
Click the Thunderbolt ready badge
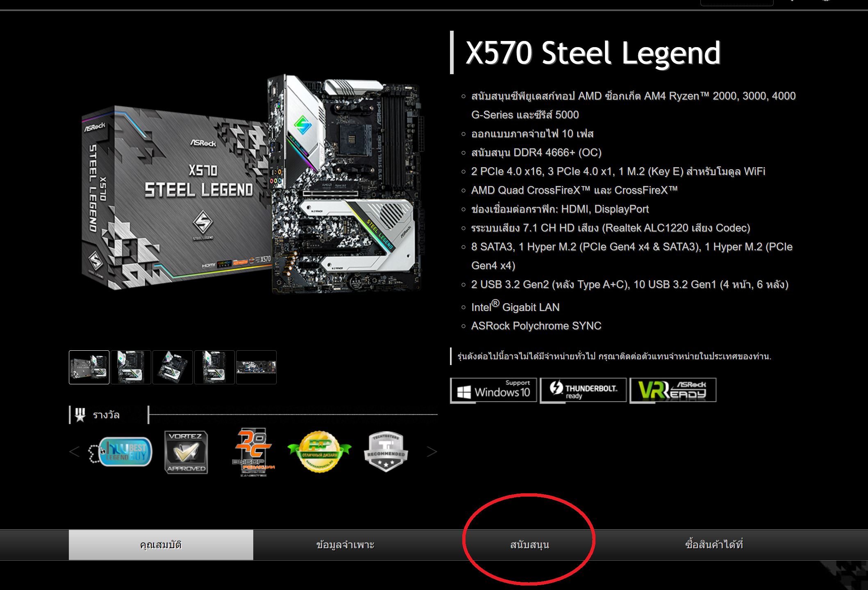(x=583, y=390)
